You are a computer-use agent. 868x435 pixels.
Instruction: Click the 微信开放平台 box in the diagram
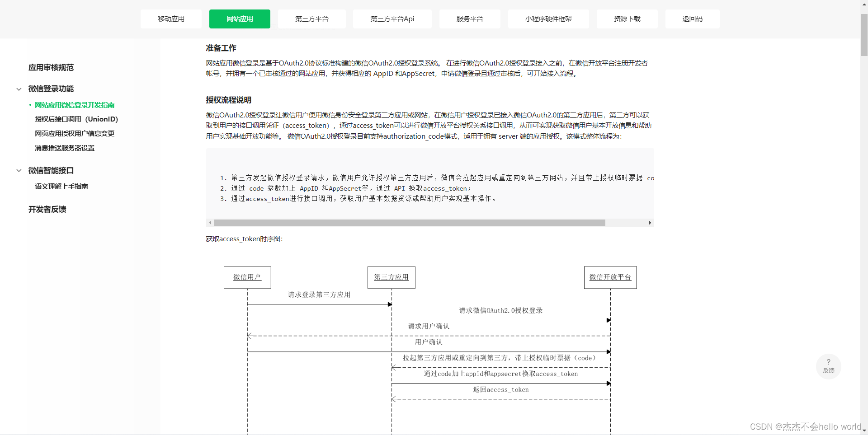coord(610,277)
